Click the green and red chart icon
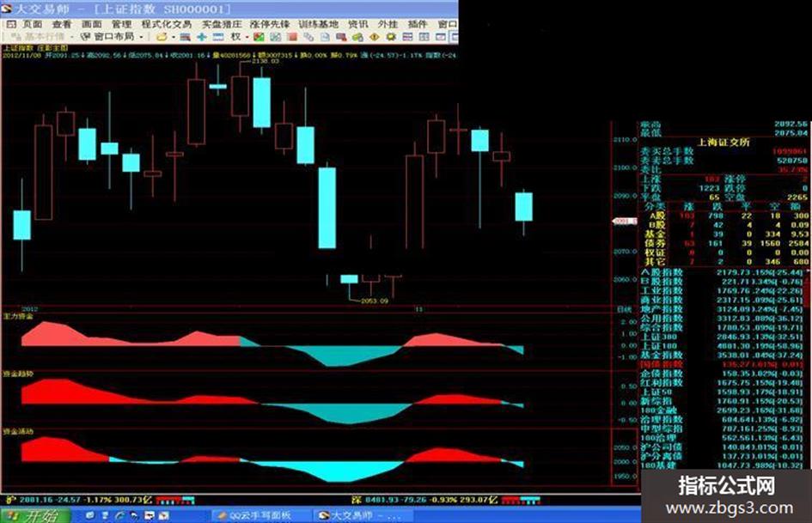The height and width of the screenshot is (523, 812). coord(259,37)
